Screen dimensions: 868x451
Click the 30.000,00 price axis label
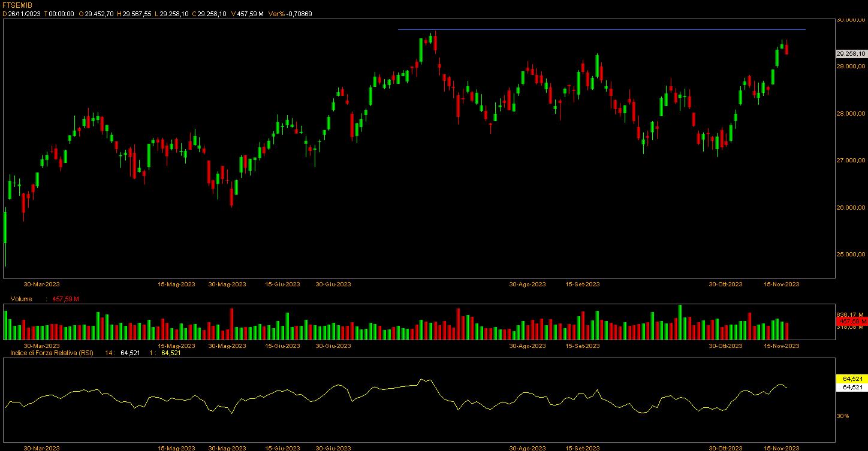(x=851, y=20)
